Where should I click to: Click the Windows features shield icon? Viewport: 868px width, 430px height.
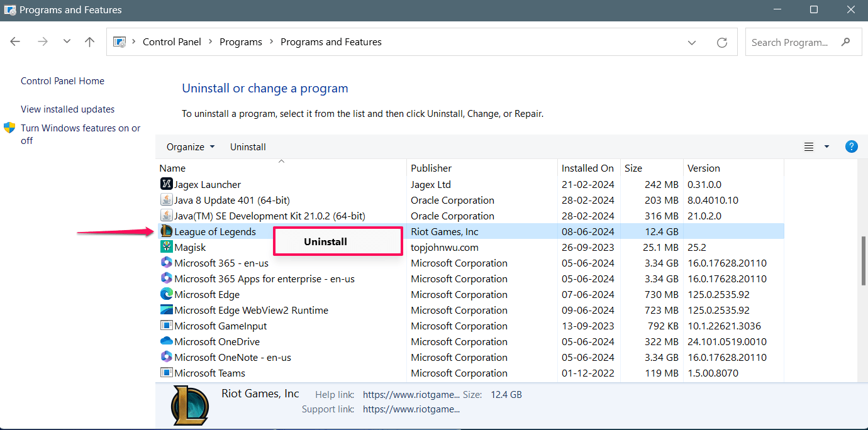[x=9, y=128]
